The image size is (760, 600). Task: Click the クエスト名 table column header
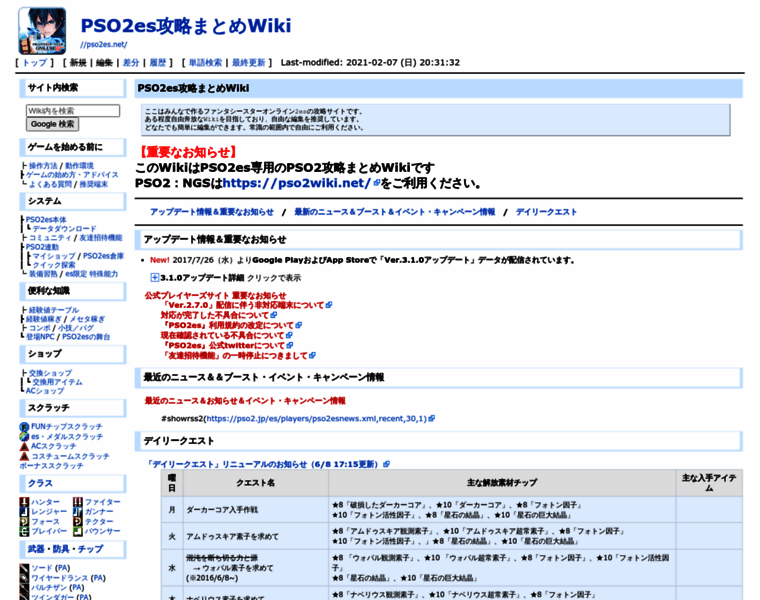256,483
